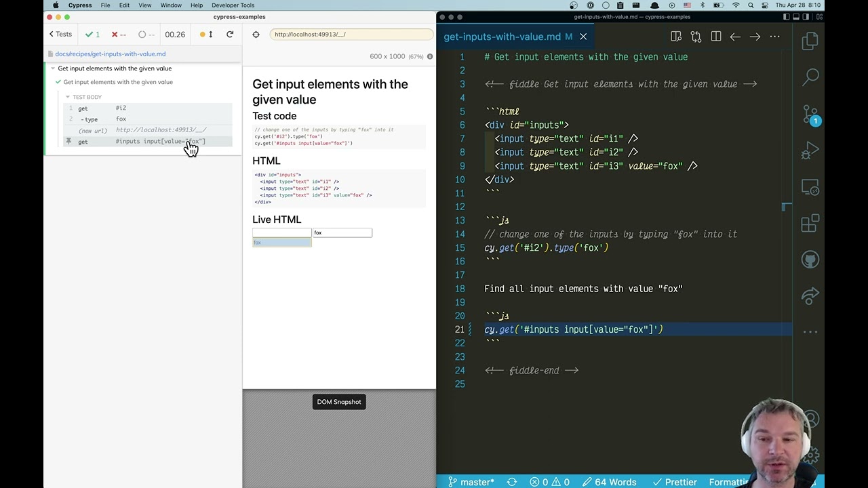
Task: Rerun all tests with the reload icon
Action: [230, 34]
